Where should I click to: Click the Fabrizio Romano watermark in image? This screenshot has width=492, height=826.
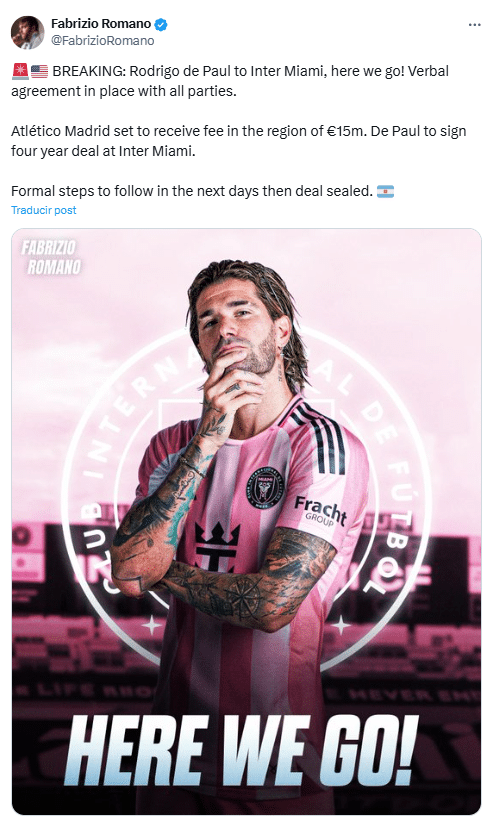tap(52, 257)
